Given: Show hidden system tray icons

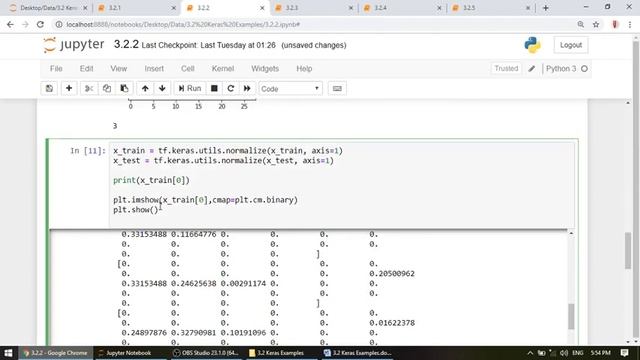Looking at the screenshot, I should click(530, 353).
